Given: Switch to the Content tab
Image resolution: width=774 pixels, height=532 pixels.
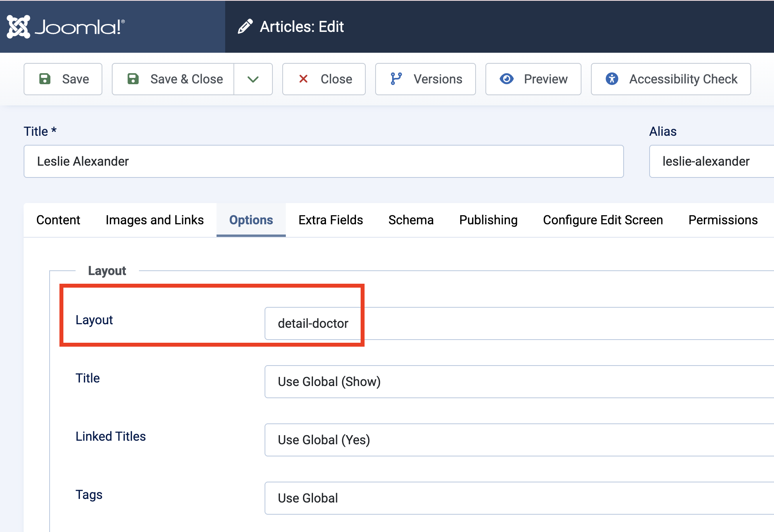Looking at the screenshot, I should pos(58,220).
